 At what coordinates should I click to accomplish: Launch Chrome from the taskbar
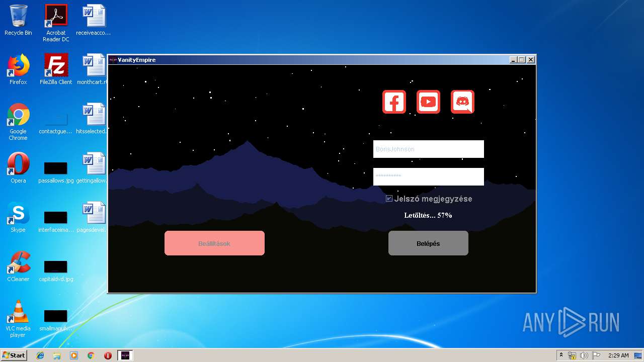click(91, 355)
